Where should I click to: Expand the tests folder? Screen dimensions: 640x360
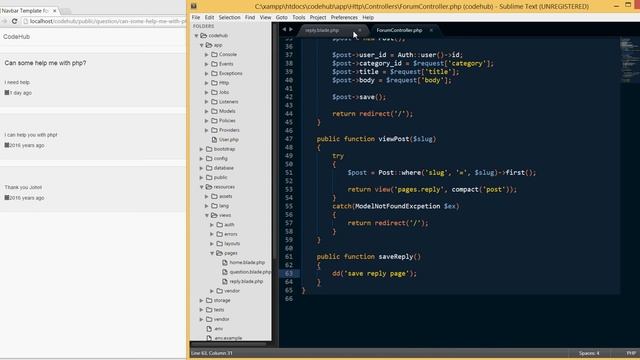click(x=202, y=310)
